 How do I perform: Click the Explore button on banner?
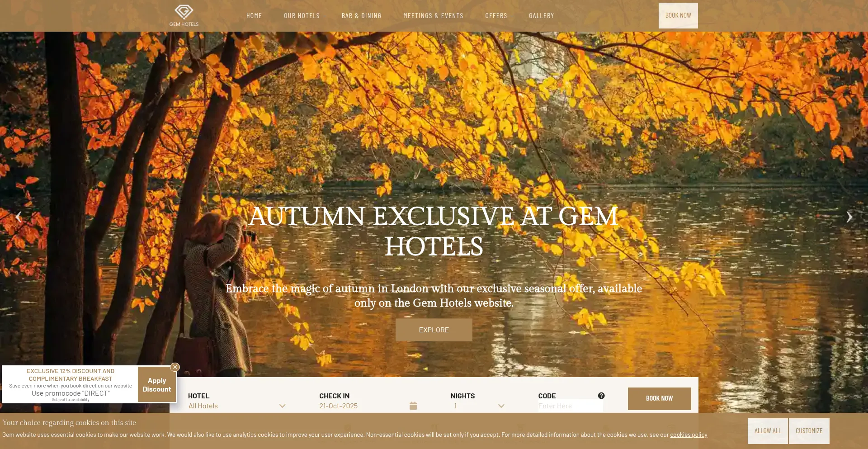point(434,330)
